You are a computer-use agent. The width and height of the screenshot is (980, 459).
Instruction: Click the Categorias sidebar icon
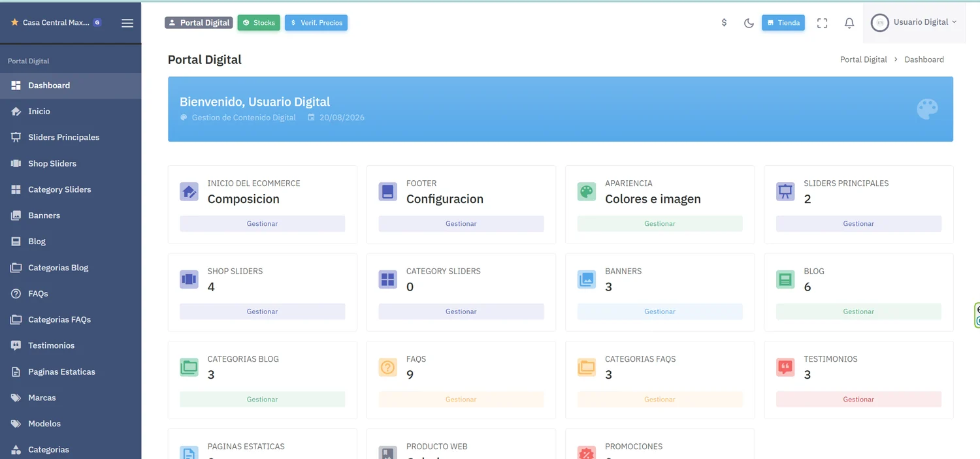point(16,450)
